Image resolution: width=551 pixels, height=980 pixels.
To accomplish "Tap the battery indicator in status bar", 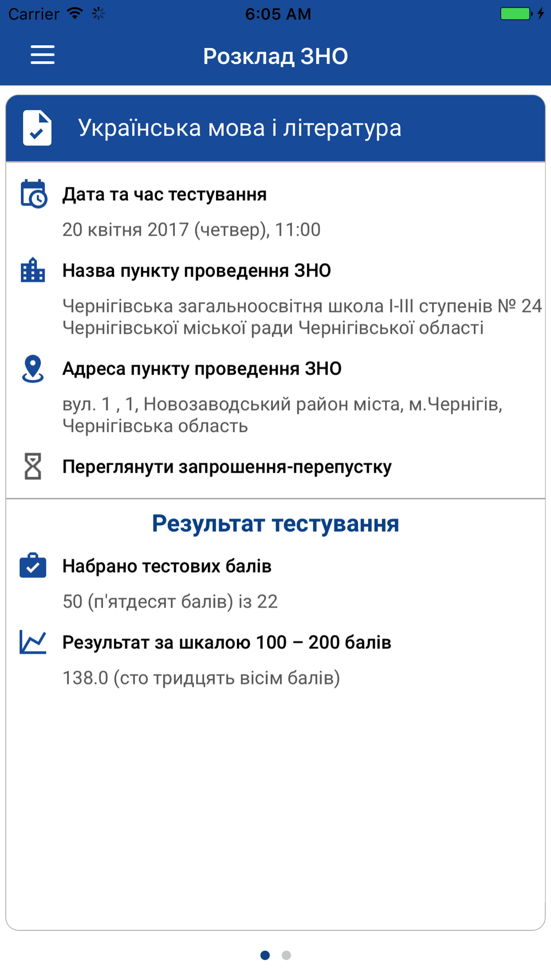I will pyautogui.click(x=516, y=14).
